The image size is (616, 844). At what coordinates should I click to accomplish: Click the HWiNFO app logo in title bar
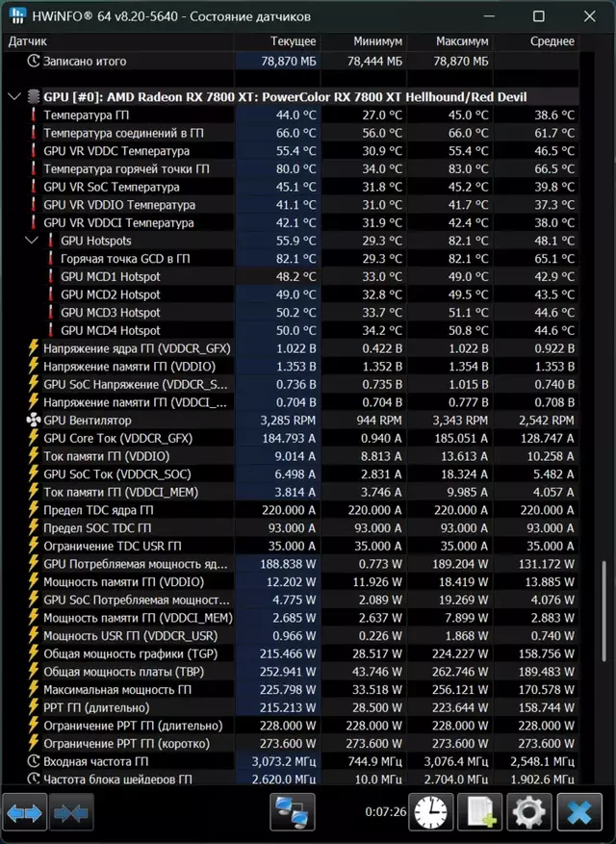pyautogui.click(x=17, y=16)
